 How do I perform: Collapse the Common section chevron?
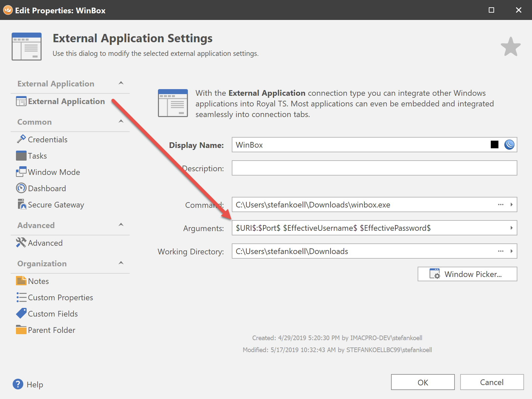[x=121, y=121]
